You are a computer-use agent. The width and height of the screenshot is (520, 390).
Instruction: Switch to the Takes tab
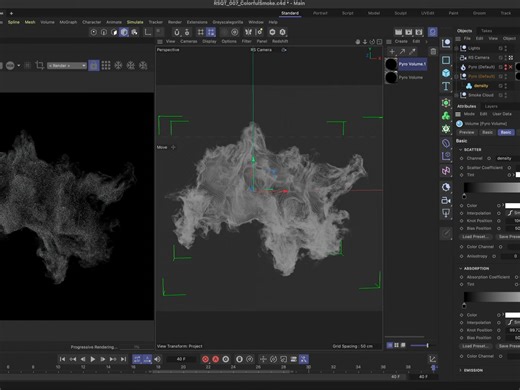[486, 31]
